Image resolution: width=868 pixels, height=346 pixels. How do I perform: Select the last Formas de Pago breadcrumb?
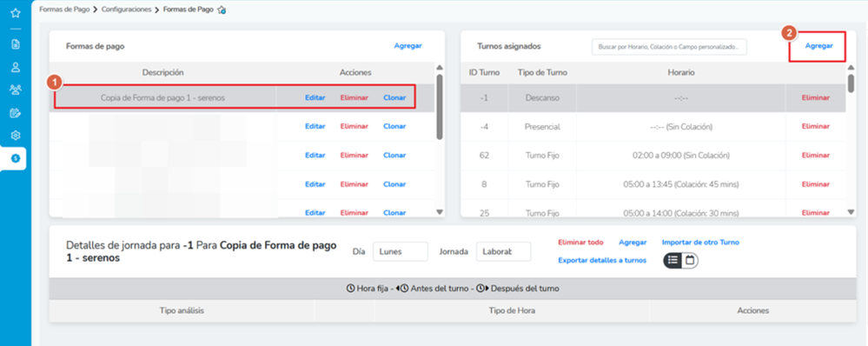pyautogui.click(x=189, y=10)
